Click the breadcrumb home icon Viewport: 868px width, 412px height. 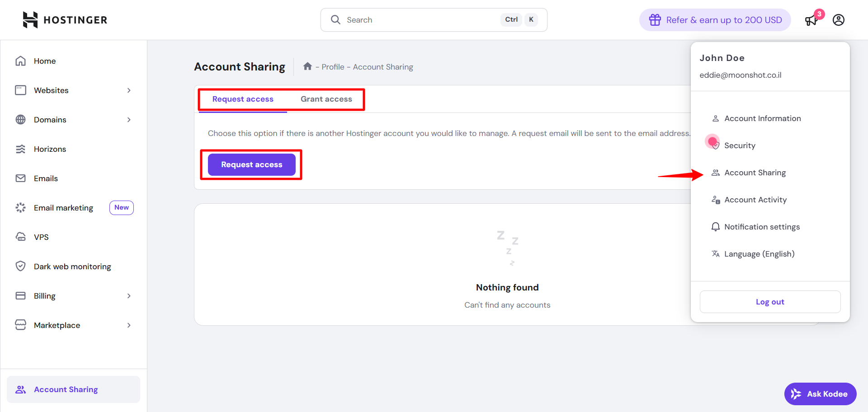[x=308, y=66]
